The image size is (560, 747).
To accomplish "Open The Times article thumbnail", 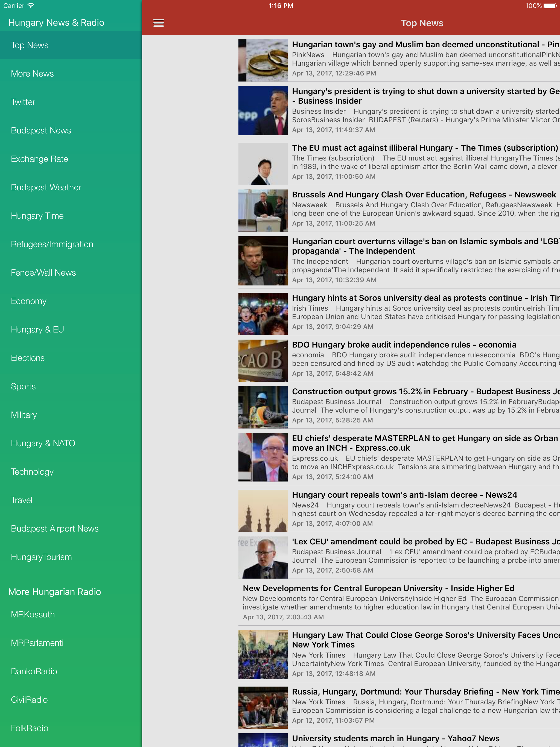I will tap(263, 164).
